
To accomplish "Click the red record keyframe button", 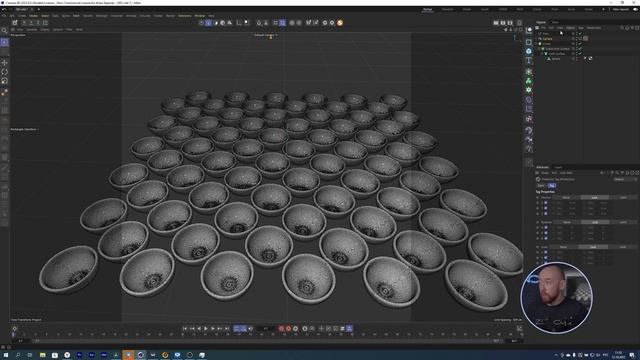I will pyautogui.click(x=281, y=329).
